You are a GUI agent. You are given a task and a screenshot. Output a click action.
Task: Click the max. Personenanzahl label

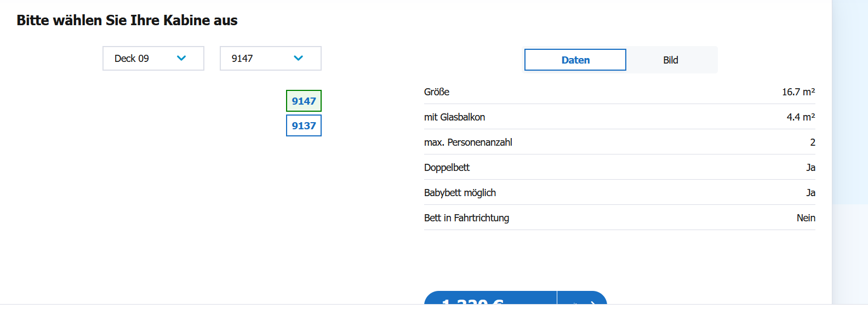pos(468,142)
